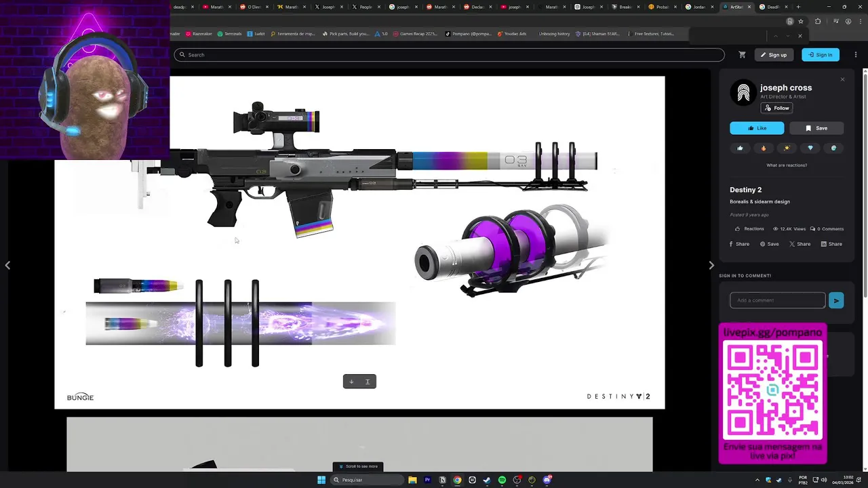Click the fire reaction emoji
The image size is (868, 488).
coord(764,148)
